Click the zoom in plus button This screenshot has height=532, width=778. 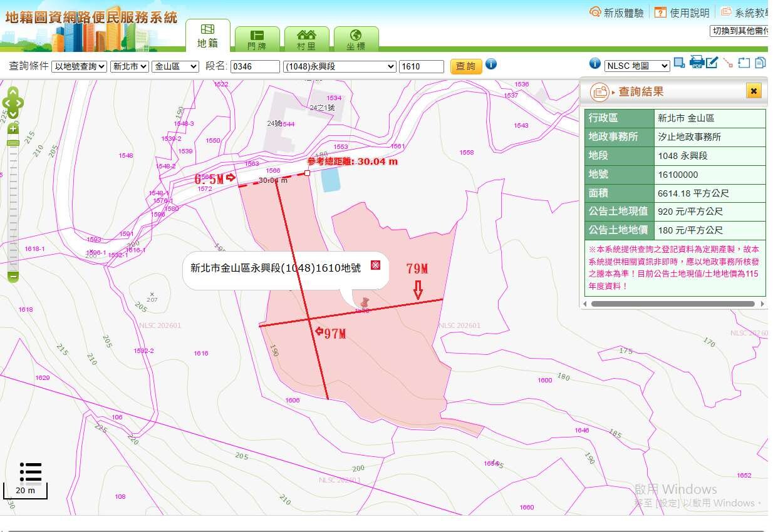click(13, 129)
